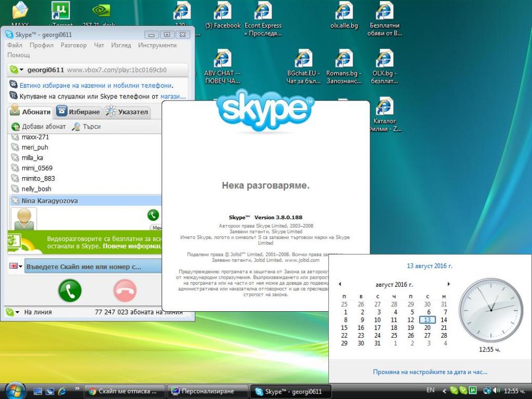Viewport: 532px width, 399px height.
Task: Open the 'BGchat.EU' desktop shortcut
Action: click(x=303, y=66)
